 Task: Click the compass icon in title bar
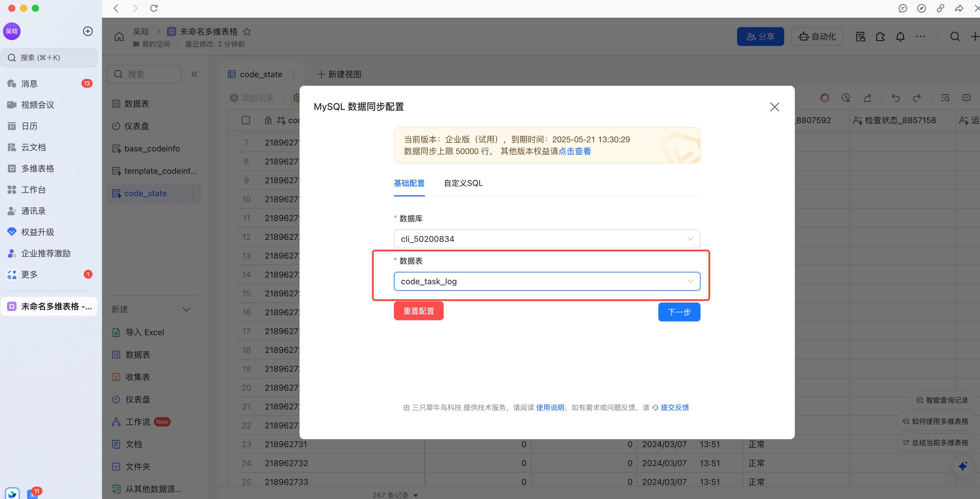click(x=921, y=8)
